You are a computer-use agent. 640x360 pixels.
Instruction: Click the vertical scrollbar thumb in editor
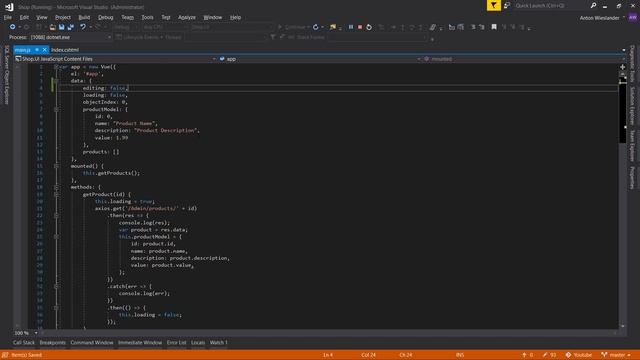tap(622, 109)
